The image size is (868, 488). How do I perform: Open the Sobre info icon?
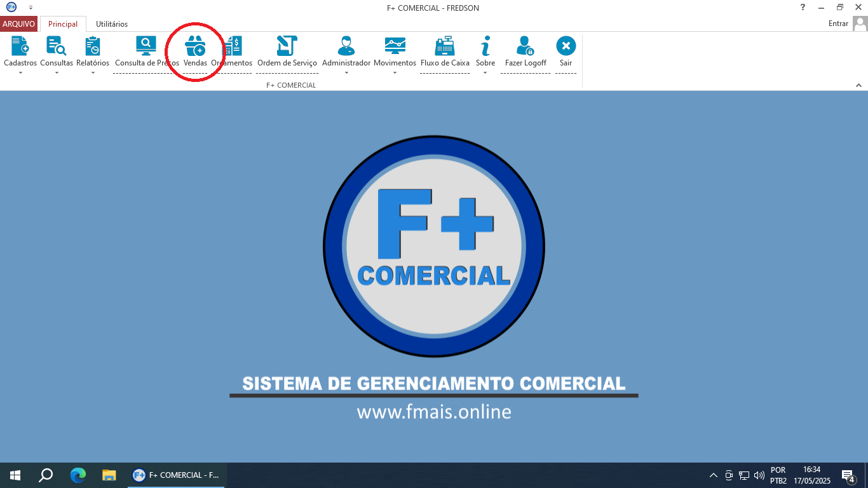[485, 46]
